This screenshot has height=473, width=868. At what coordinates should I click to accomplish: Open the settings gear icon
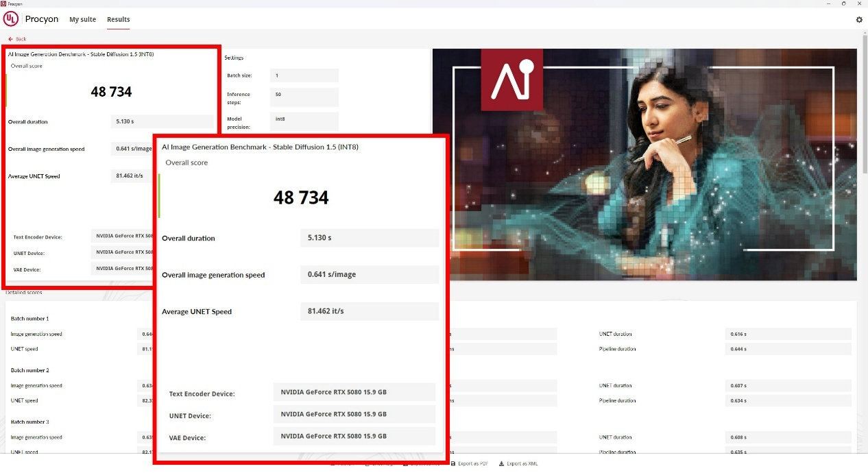[x=859, y=20]
